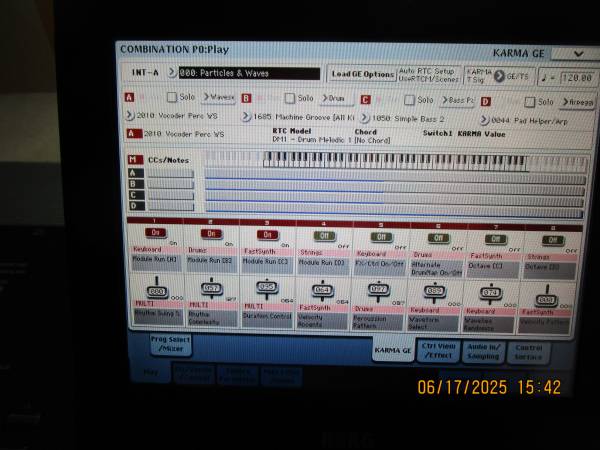Enable the Solo checkbox for Module B
The width and height of the screenshot is (600, 450).
pyautogui.click(x=290, y=98)
